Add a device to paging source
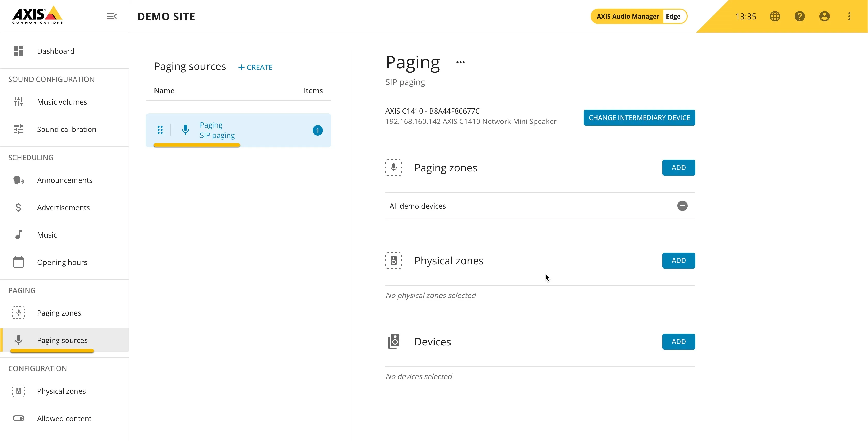Viewport: 868px width, 441px height. (678, 341)
